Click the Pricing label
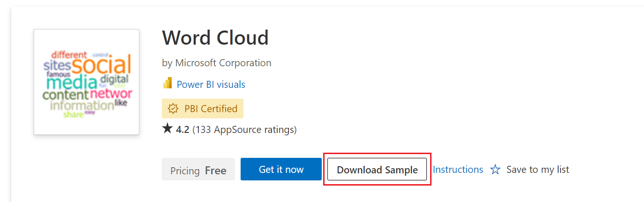Screen dimensions: 644x202 pos(185,171)
